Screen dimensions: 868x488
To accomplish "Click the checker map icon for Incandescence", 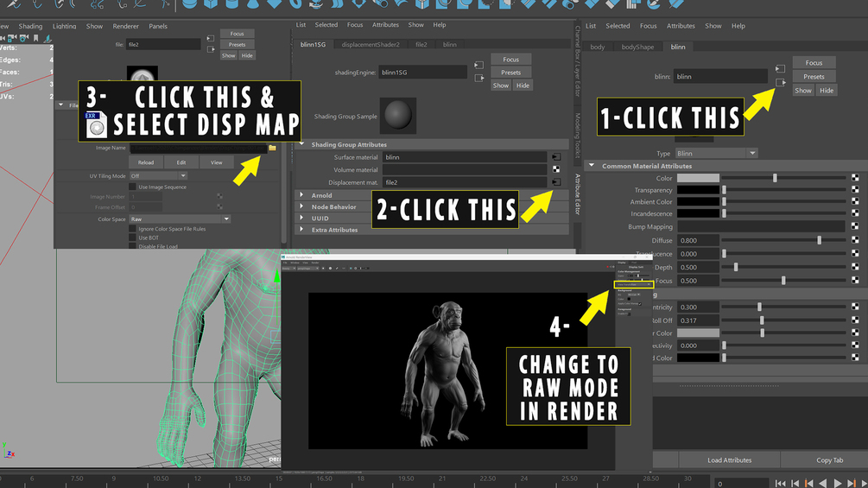I will coord(855,213).
